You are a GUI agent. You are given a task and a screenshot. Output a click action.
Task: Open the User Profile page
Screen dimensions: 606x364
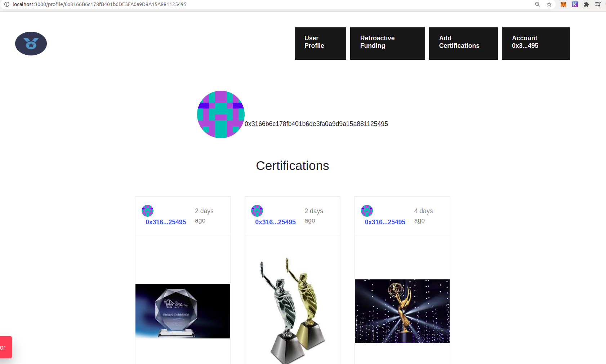coord(320,44)
